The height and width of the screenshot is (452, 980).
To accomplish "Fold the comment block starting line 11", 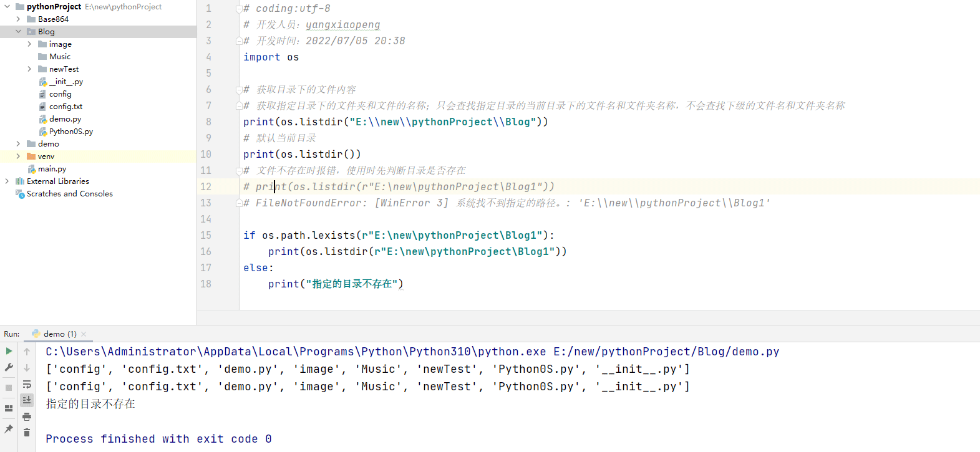I will (239, 171).
